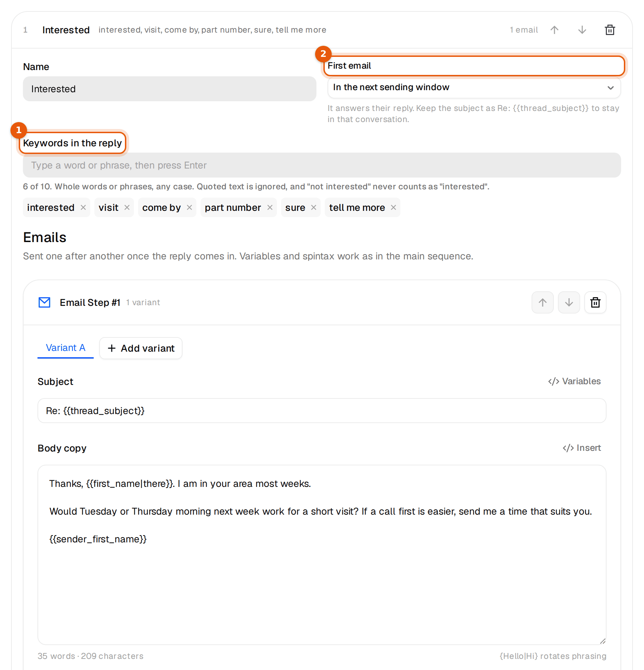
Task: Click the '6 of 10' keyword limit hint
Action: click(x=256, y=187)
